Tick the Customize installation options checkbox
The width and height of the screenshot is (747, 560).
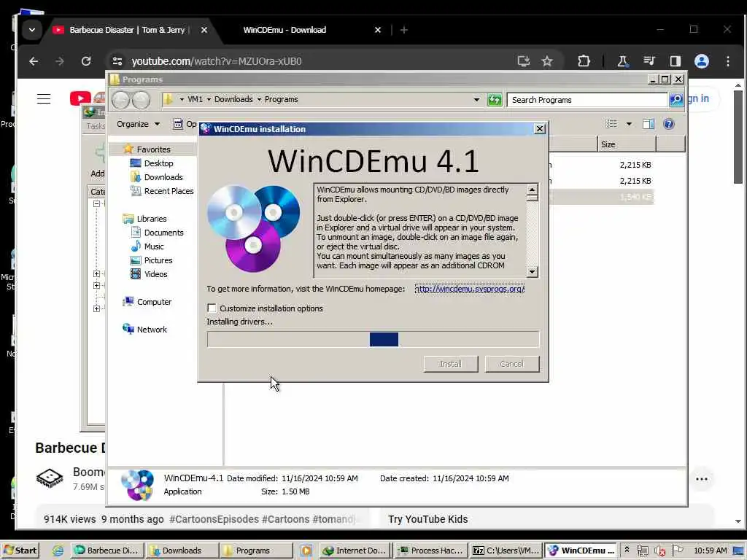pyautogui.click(x=212, y=308)
